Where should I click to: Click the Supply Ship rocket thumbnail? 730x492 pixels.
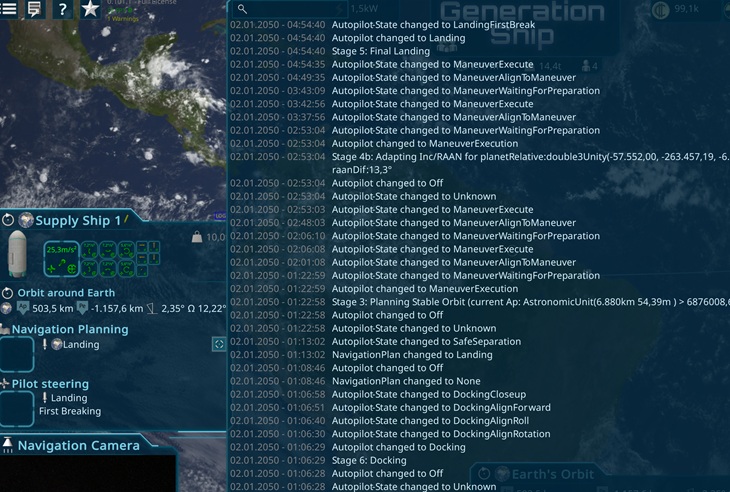17,254
